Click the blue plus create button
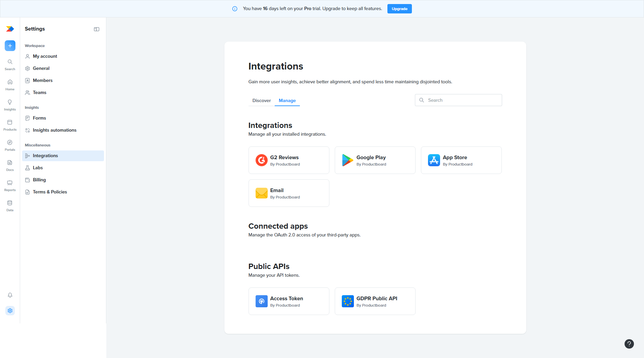 tap(10, 46)
